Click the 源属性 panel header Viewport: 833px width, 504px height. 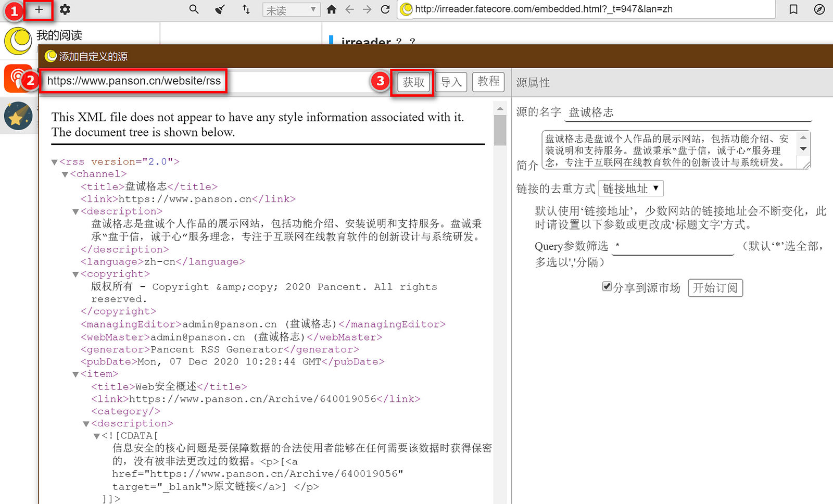pos(533,82)
